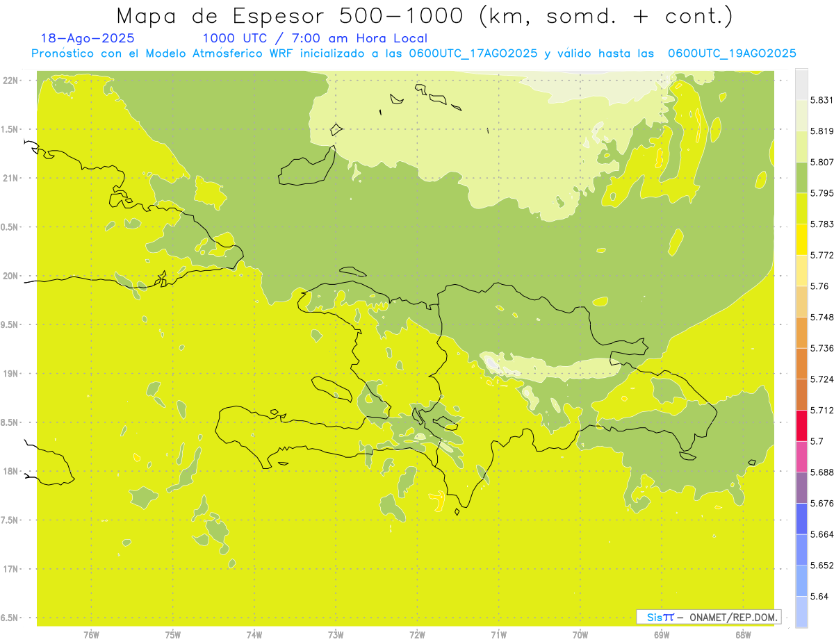The width and height of the screenshot is (834, 644).
Task: Click the 76W longitude label
Action: pyautogui.click(x=91, y=635)
